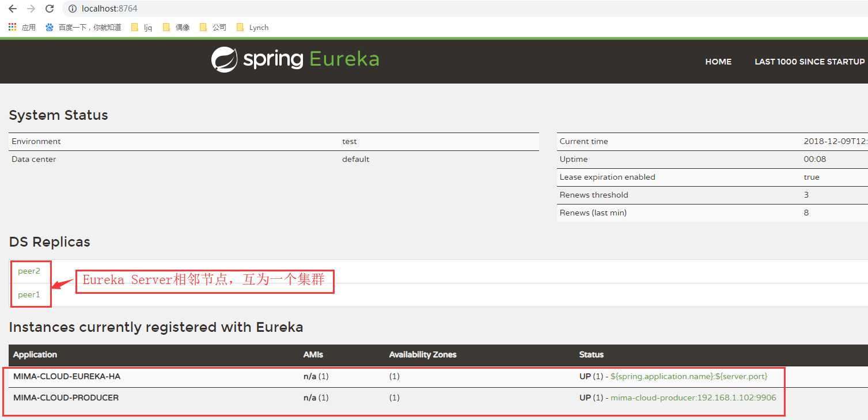Go to HOME in navigation
The height and width of the screenshot is (420, 868).
[718, 62]
